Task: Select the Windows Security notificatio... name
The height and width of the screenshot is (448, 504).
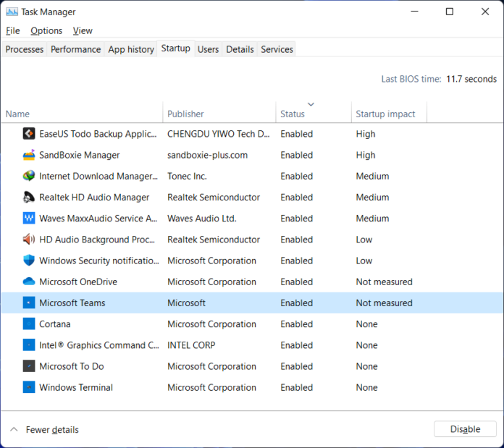Action: click(x=99, y=261)
